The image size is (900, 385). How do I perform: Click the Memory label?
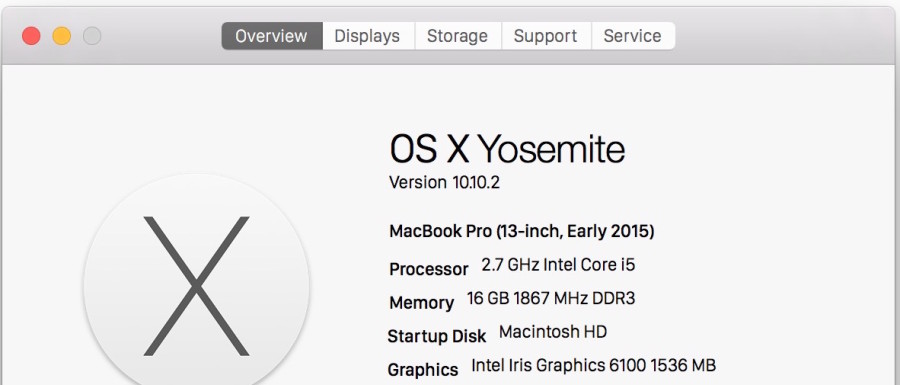tap(421, 302)
